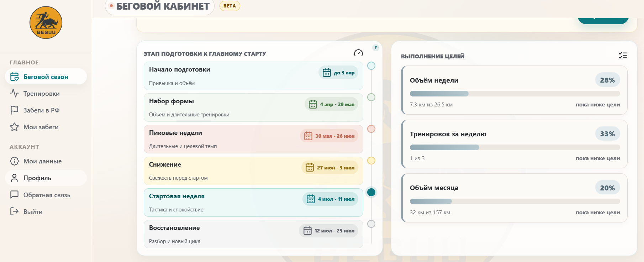Click the calendar-heart icon beside Беговой сезон
This screenshot has height=262, width=644.
click(15, 77)
